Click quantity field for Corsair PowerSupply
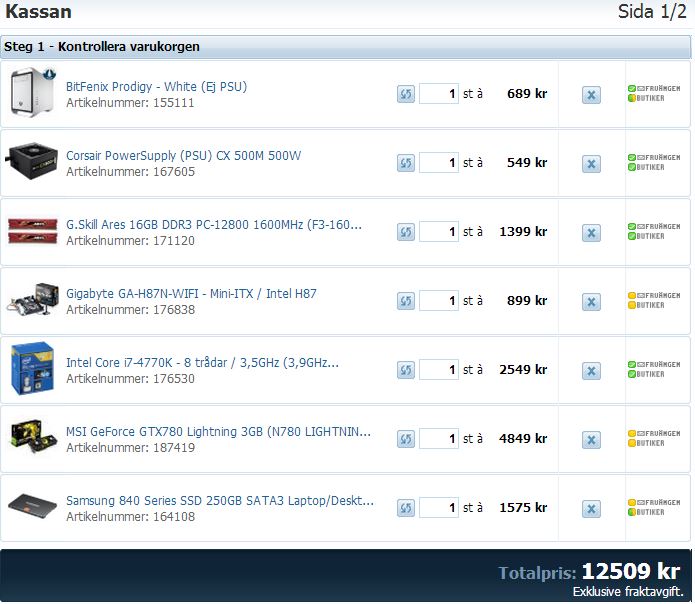 point(439,163)
